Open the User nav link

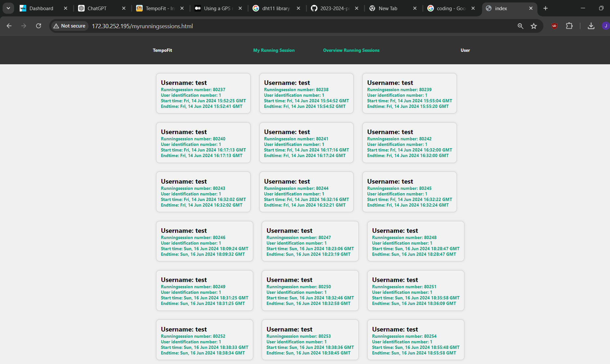coord(465,50)
